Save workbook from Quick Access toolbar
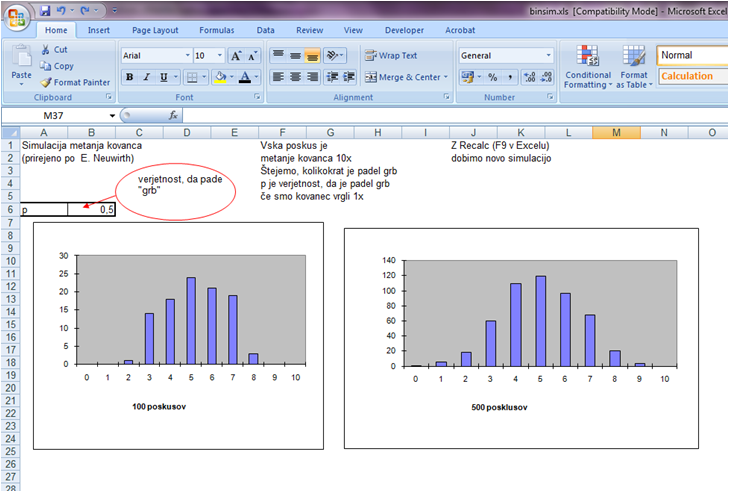Image resolution: width=729 pixels, height=492 pixels. click(45, 10)
